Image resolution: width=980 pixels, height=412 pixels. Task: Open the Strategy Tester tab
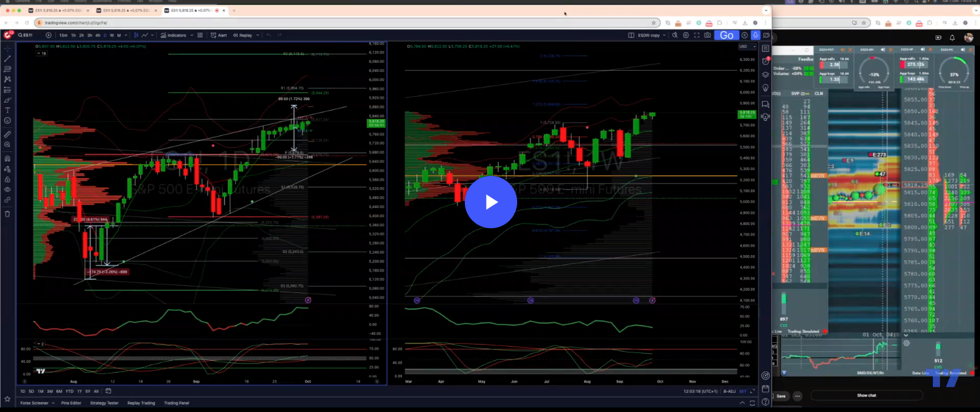tap(104, 403)
